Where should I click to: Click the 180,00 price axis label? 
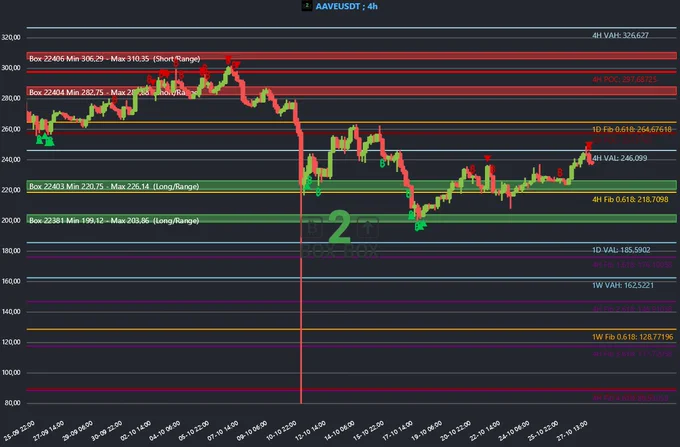11,251
